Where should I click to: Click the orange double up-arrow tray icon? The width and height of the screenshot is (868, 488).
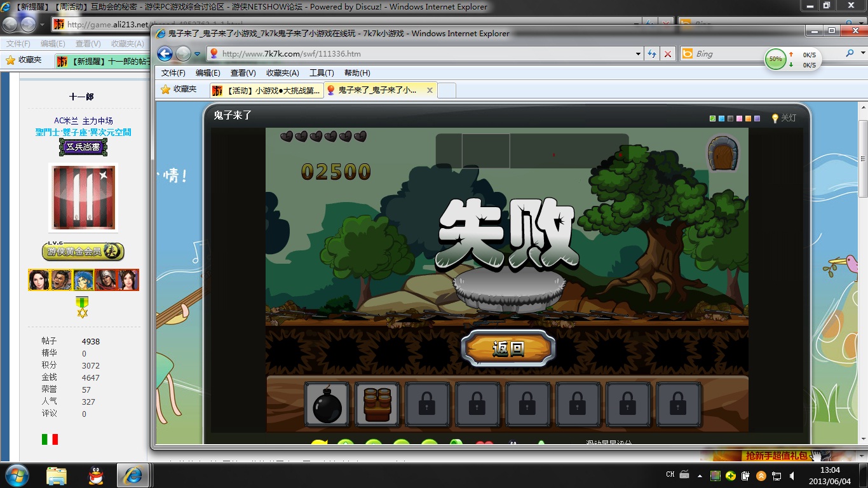pos(761,475)
